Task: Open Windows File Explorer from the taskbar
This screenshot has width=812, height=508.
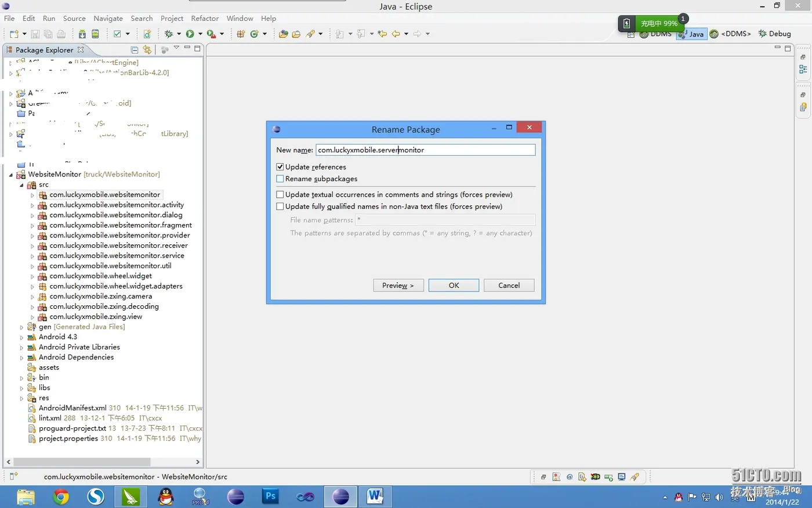Action: click(x=26, y=497)
